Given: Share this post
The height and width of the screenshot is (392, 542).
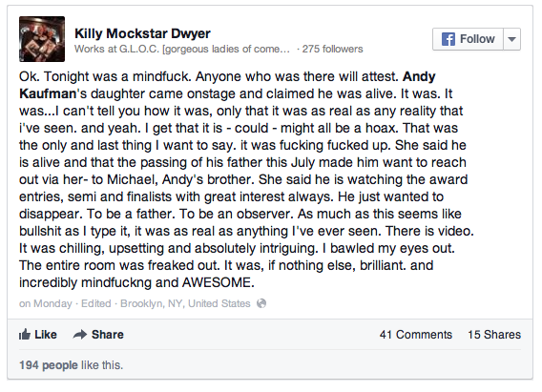Looking at the screenshot, I should [98, 335].
